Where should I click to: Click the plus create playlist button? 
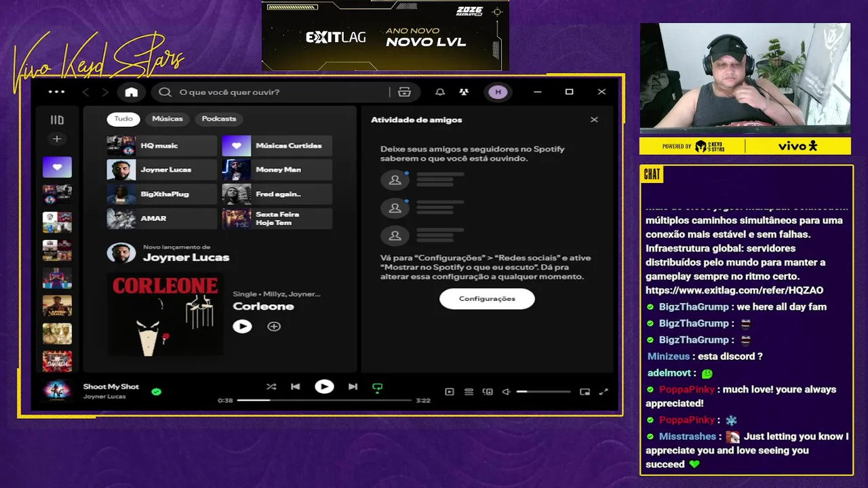[x=57, y=139]
